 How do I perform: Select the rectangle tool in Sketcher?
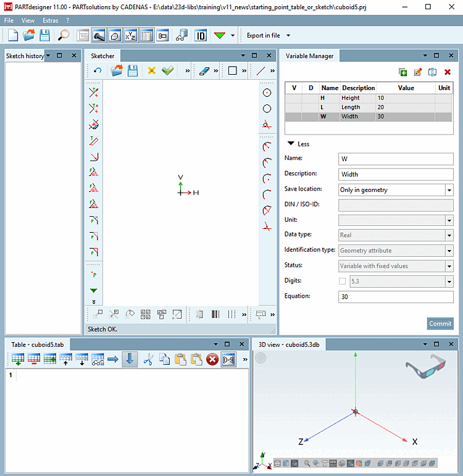click(x=233, y=71)
